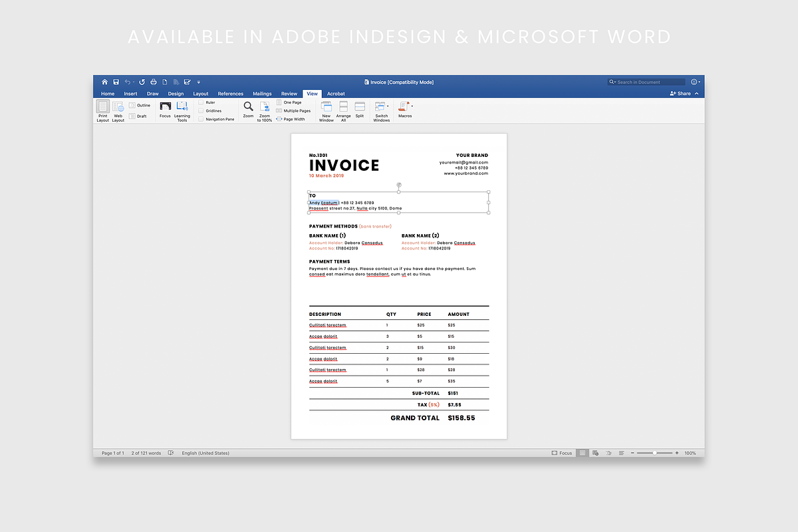
Task: Enter Focus mode from the ribbon
Action: 165,110
